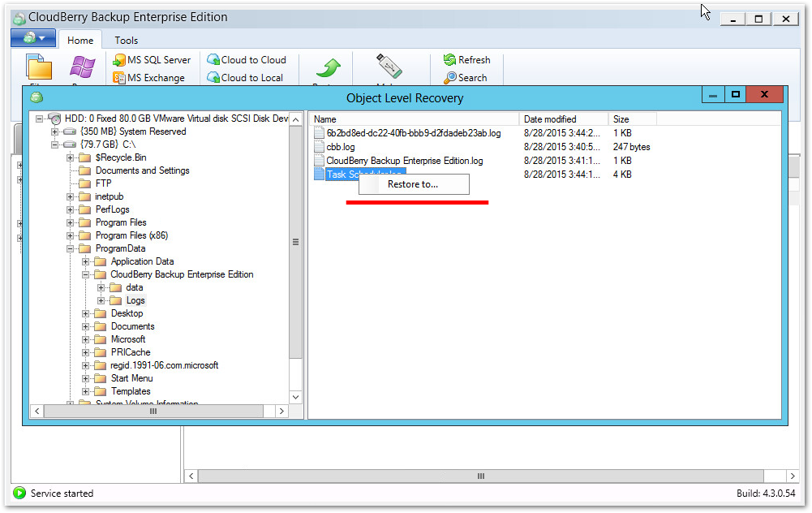Open MS SQL Server backup
The height and width of the screenshot is (513, 812).
pyautogui.click(x=152, y=60)
